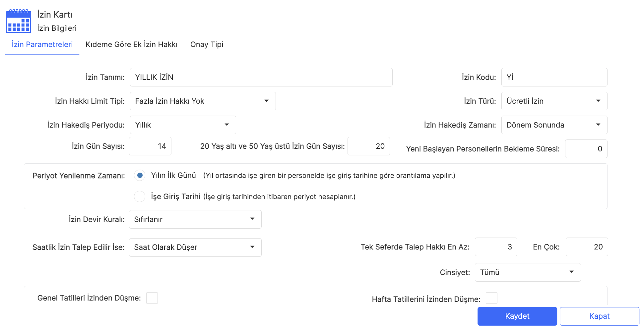Open the Onay Tipi tab

[x=207, y=44]
